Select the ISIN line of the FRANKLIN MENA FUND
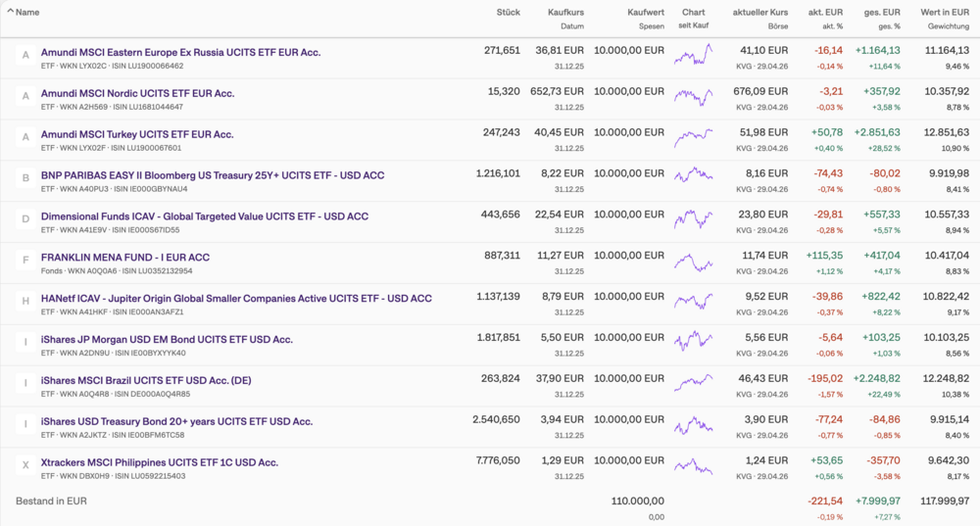 (117, 271)
